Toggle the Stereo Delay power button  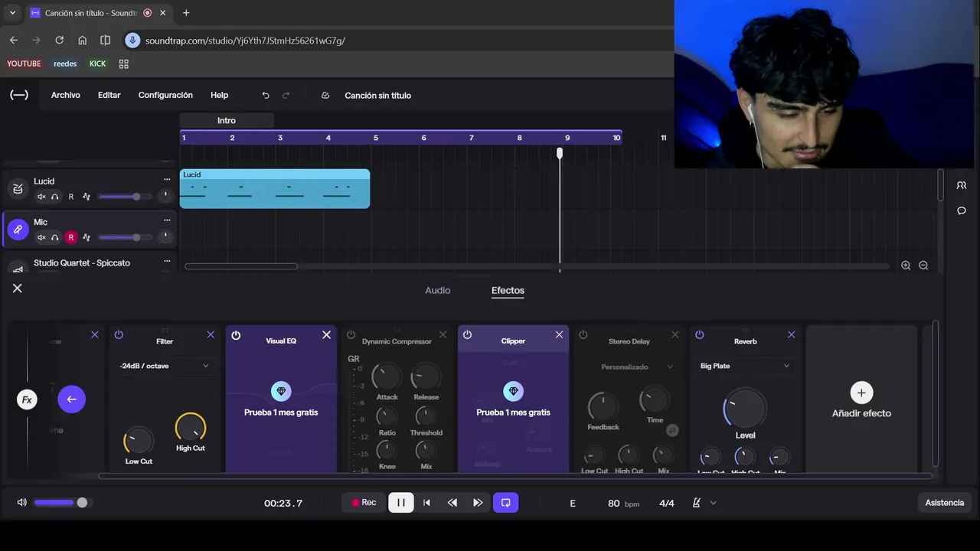click(583, 334)
